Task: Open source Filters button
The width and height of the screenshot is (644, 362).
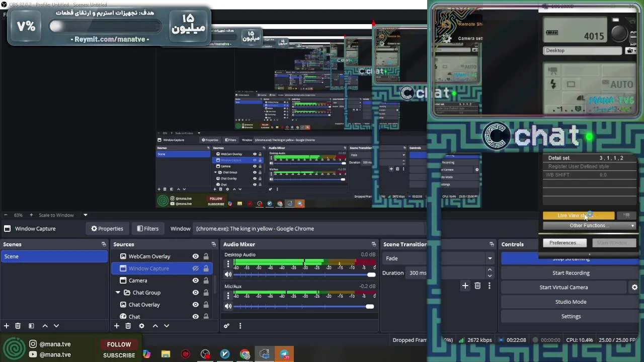Action: (148, 229)
